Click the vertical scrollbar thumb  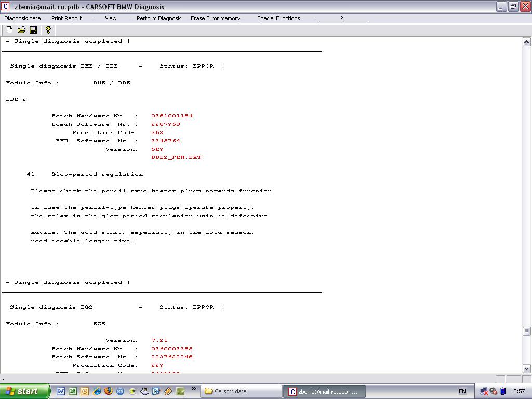click(x=526, y=331)
